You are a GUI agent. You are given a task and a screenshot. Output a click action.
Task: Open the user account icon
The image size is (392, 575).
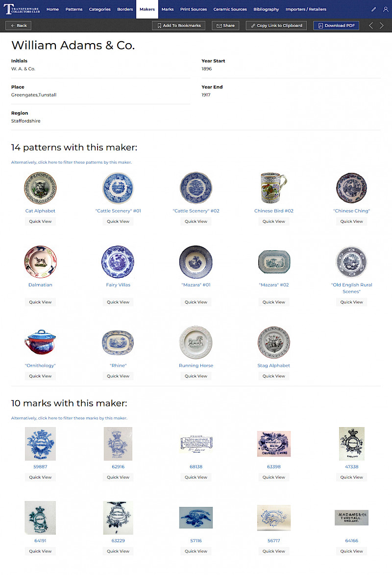[x=386, y=9]
